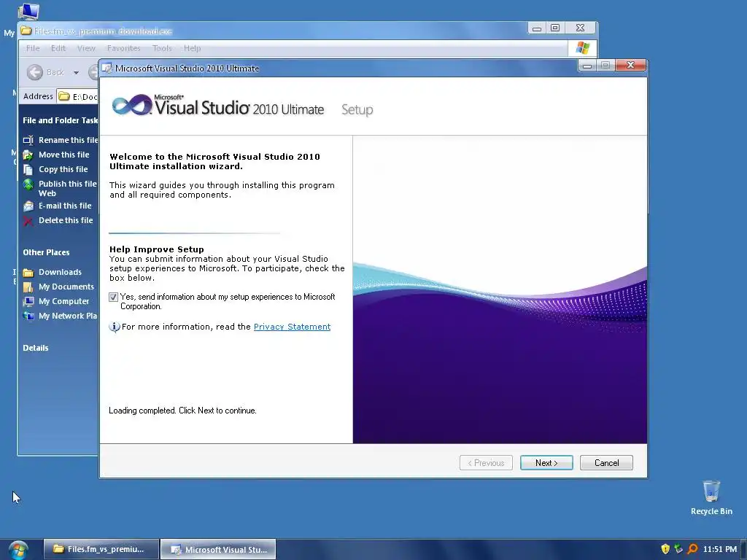Collapse File and Folder Tasks section header

60,120
